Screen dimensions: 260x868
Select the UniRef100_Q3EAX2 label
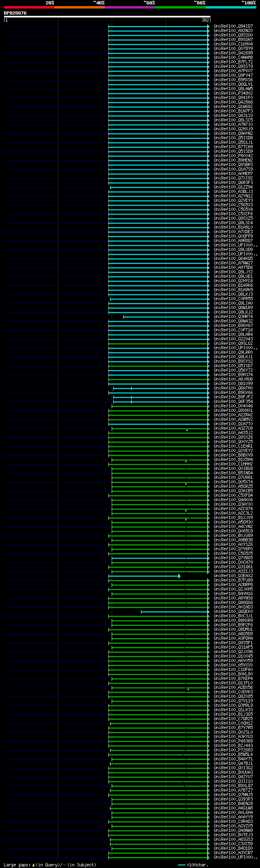[233, 576]
